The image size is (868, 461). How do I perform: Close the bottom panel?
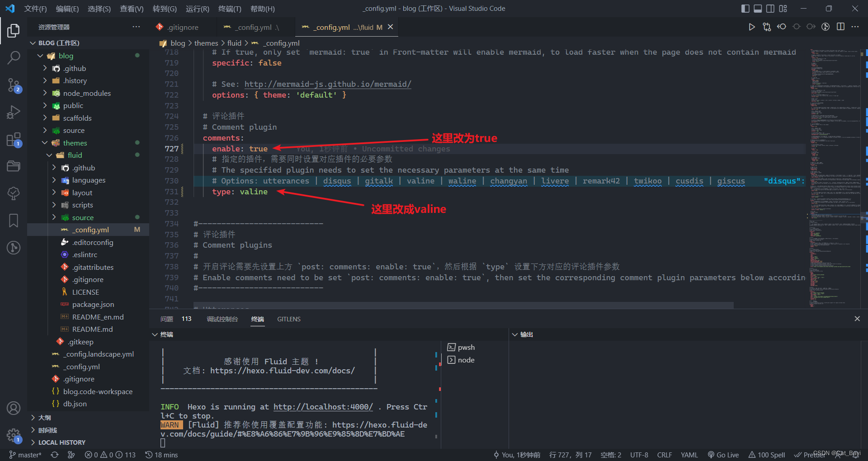857,319
